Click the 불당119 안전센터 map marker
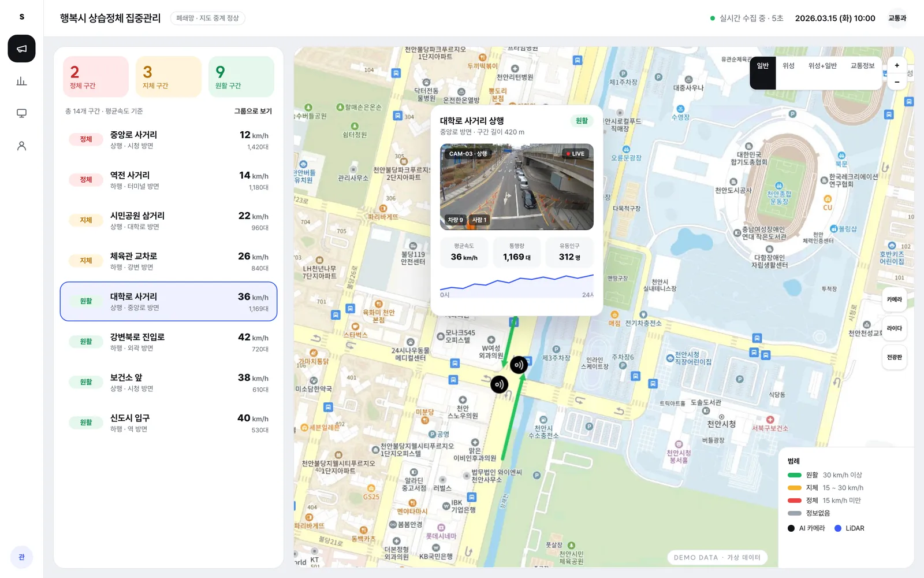924x578 pixels. pyautogui.click(x=413, y=246)
